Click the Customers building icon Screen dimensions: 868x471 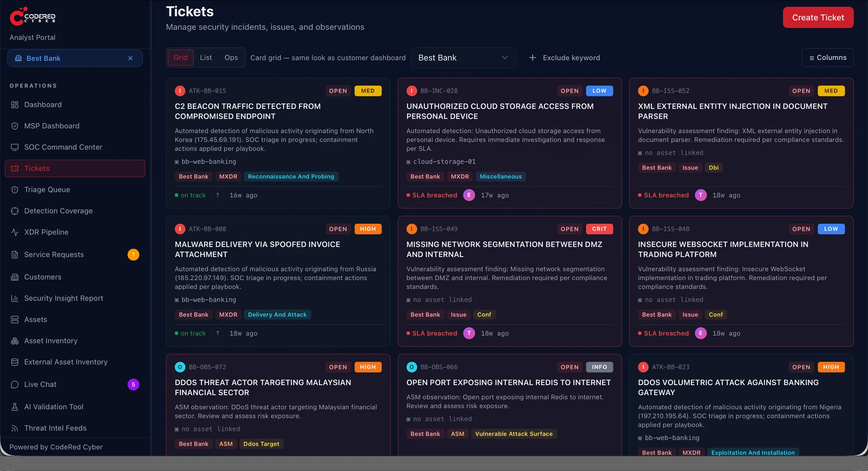tap(15, 277)
